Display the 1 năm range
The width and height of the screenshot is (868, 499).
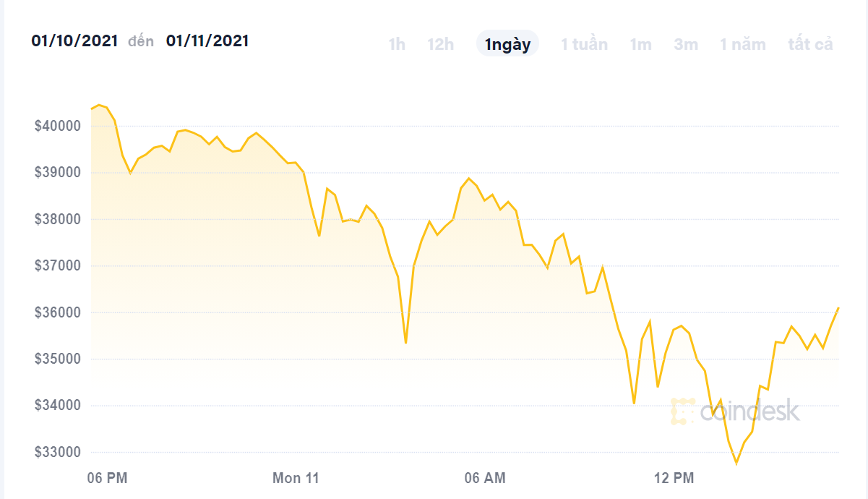742,44
